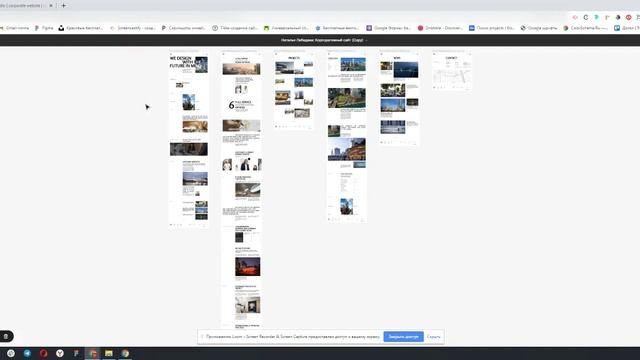
Task: Close the corporate website browser tab
Action: 51,6
